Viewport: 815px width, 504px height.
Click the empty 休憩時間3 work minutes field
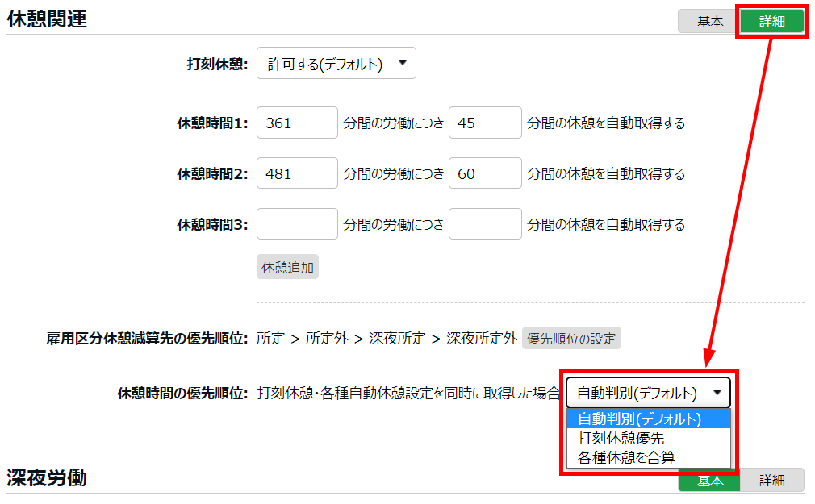tap(296, 223)
